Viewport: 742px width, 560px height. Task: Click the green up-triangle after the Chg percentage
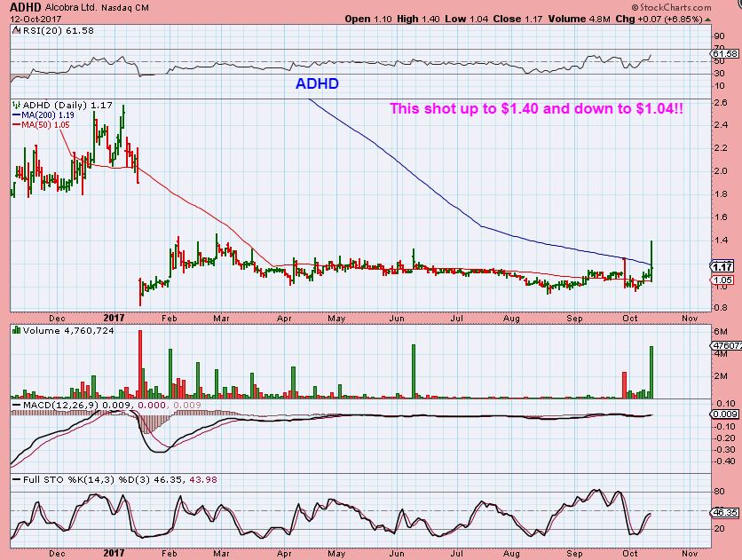tap(707, 20)
